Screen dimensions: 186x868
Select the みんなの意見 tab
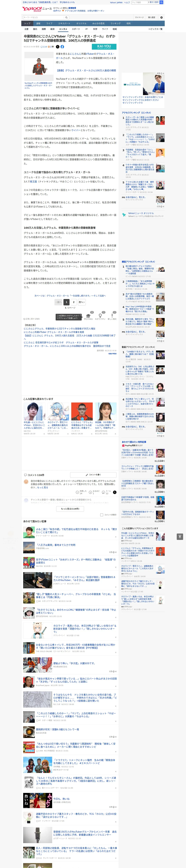coord(98,24)
